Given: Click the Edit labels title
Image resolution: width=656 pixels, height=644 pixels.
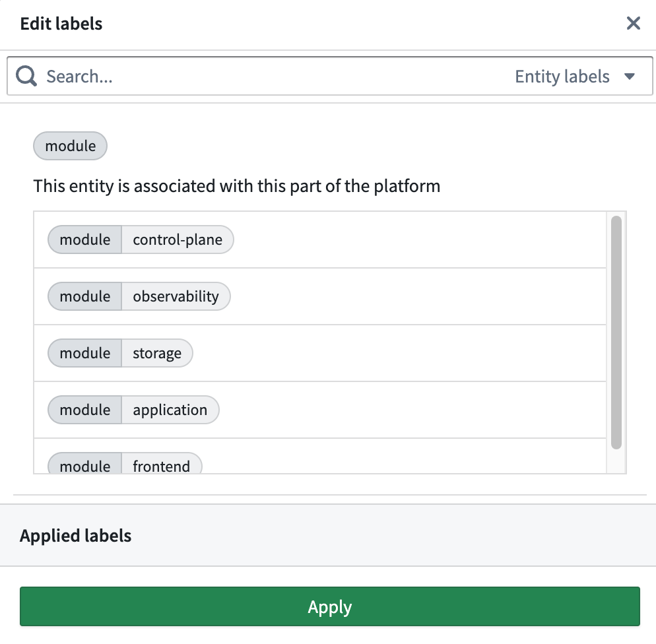Looking at the screenshot, I should [61, 24].
